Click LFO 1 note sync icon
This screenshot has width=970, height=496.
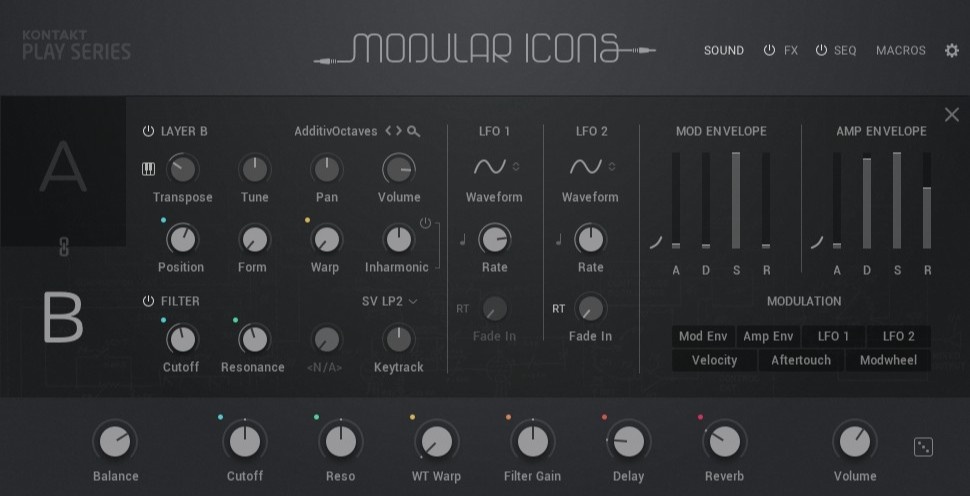tap(463, 240)
